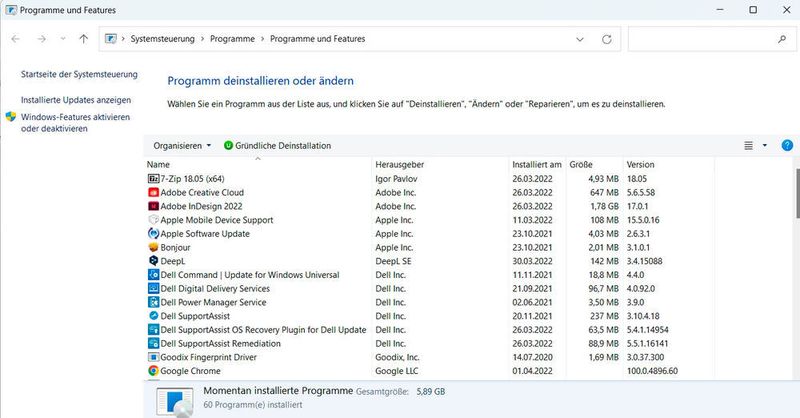Click the Goodix Fingerprint Driver icon

pyautogui.click(x=153, y=357)
